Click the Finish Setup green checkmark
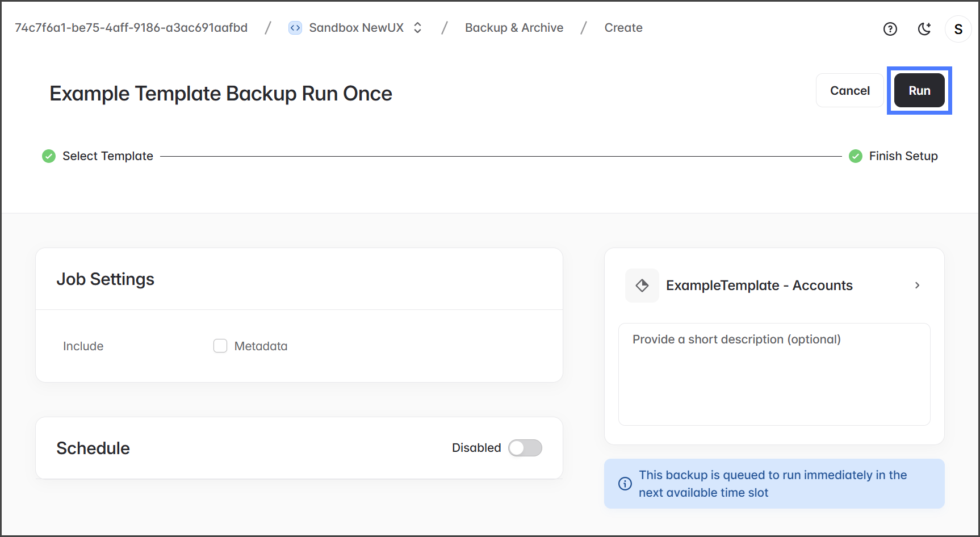 coord(855,156)
